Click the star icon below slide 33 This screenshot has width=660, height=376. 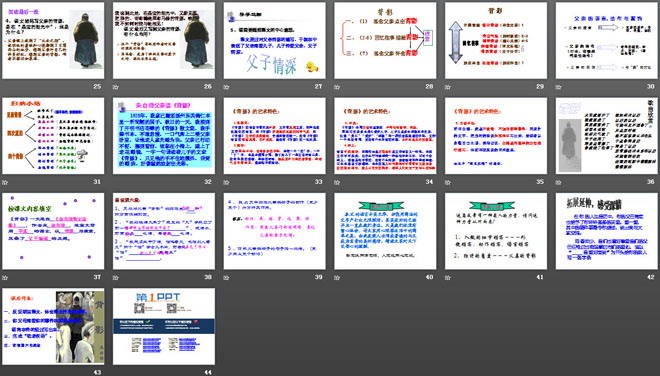(226, 182)
